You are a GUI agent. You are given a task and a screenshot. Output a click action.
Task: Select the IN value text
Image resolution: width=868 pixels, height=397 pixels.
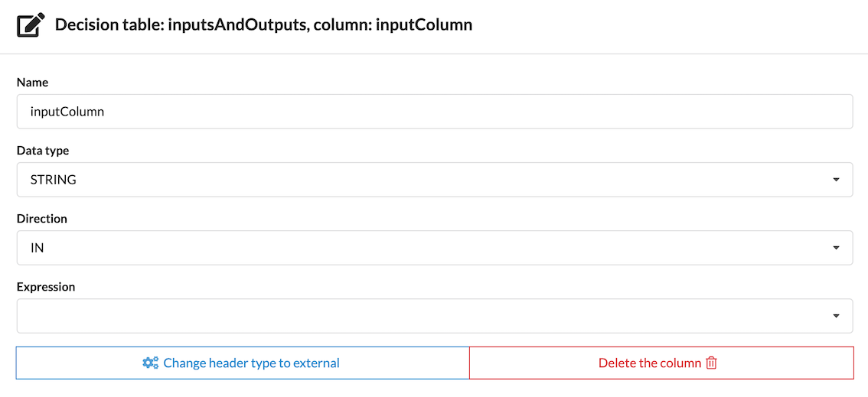(38, 248)
